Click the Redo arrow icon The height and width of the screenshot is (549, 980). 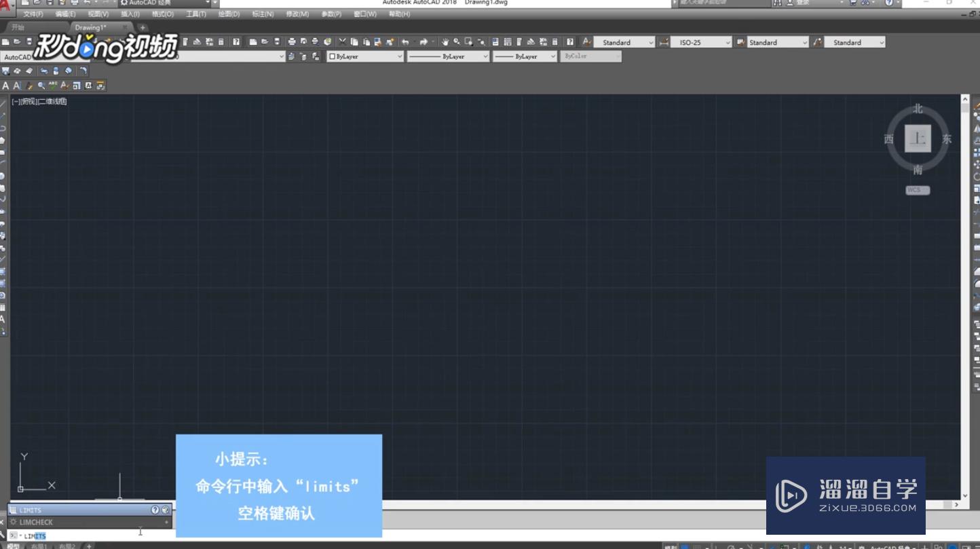[423, 42]
